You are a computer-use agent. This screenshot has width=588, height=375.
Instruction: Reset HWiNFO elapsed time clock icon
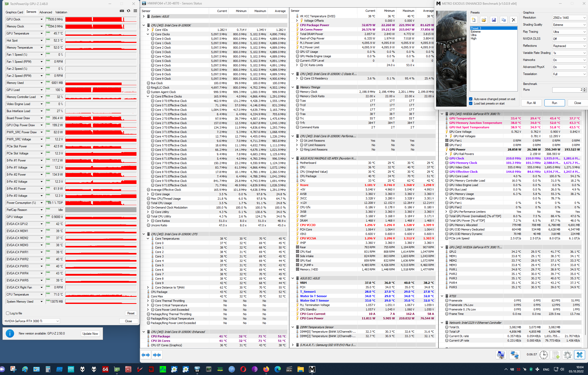coord(544,355)
